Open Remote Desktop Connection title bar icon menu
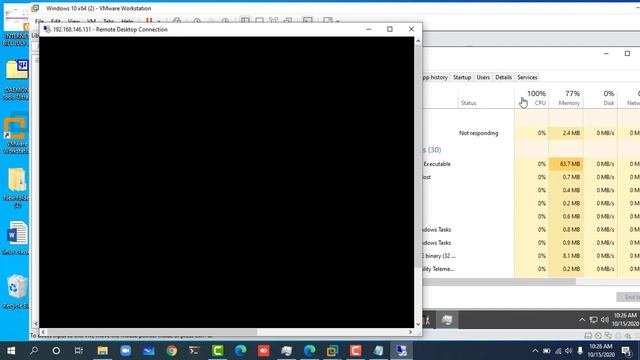This screenshot has width=640, height=360. 47,29
